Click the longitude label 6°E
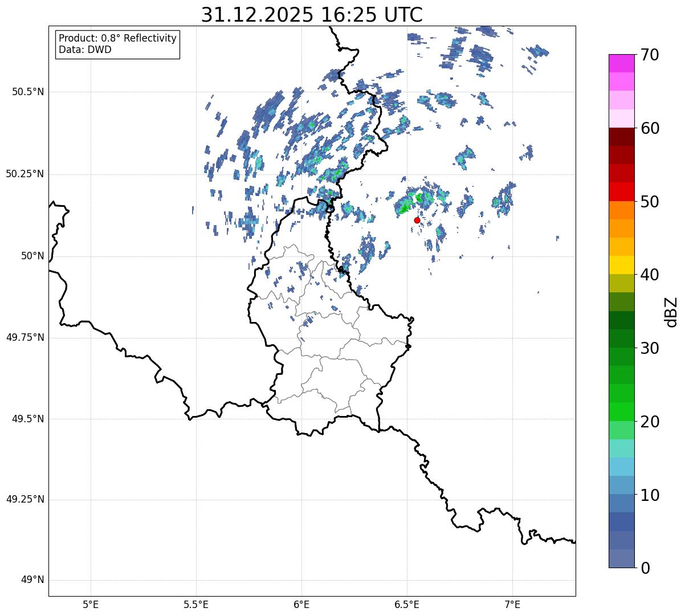The width and height of the screenshot is (685, 616). [x=301, y=605]
